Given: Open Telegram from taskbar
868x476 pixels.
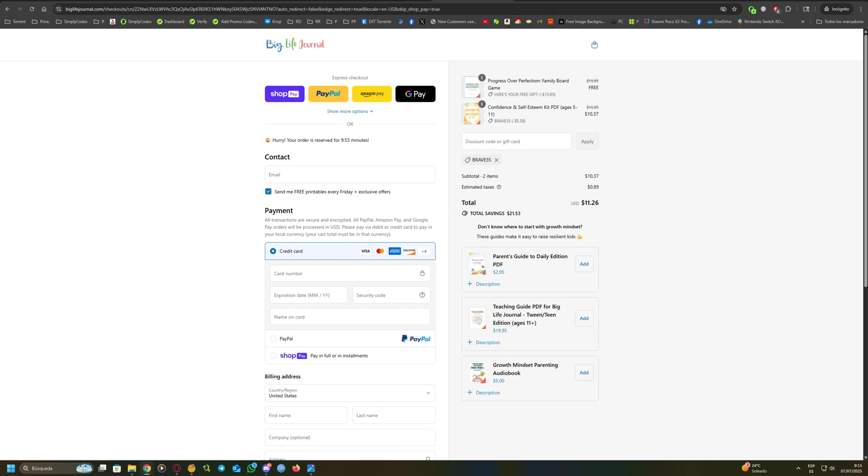Looking at the screenshot, I should 221,468.
